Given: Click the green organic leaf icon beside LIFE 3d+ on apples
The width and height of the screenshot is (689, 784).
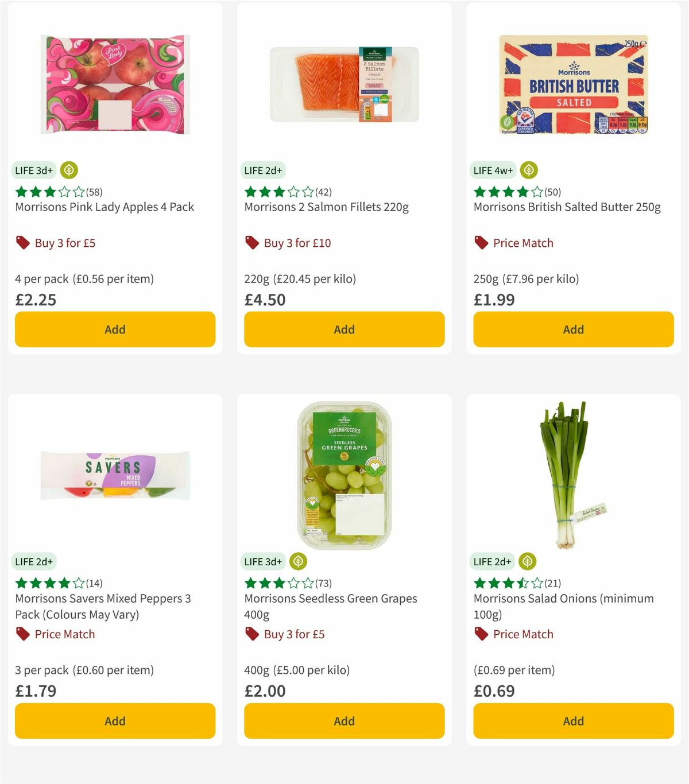Looking at the screenshot, I should coord(68,170).
